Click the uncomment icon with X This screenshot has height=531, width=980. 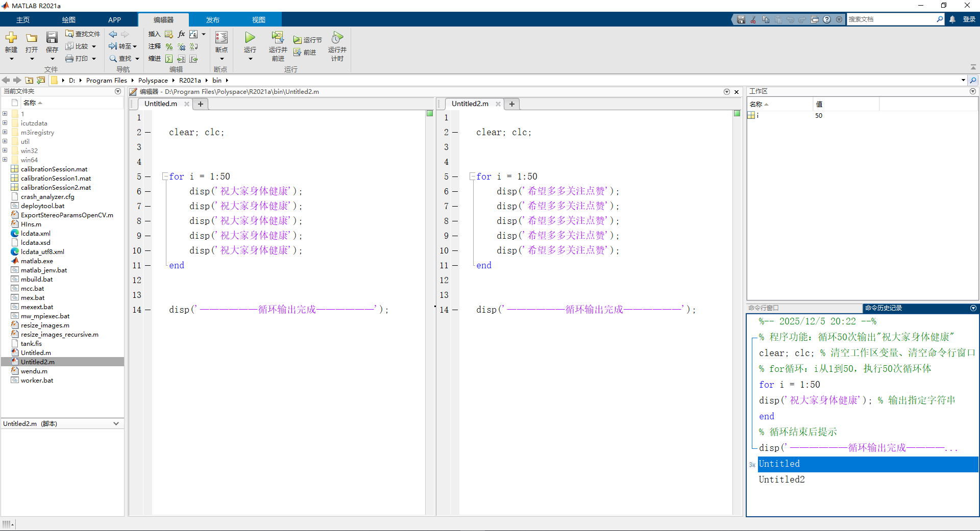(x=181, y=46)
